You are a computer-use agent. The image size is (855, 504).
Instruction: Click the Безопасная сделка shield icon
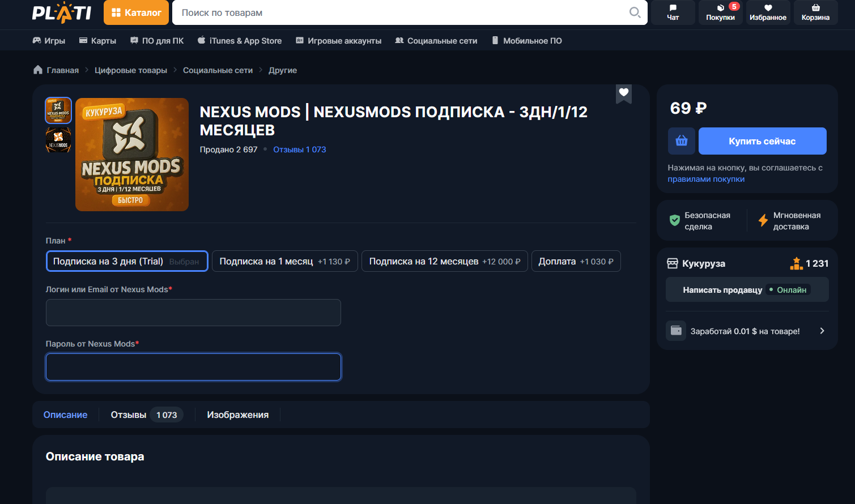pyautogui.click(x=675, y=220)
